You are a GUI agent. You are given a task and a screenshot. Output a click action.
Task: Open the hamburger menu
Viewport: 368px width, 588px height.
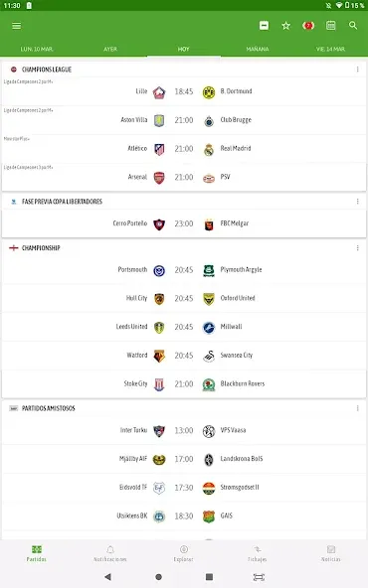pos(16,26)
